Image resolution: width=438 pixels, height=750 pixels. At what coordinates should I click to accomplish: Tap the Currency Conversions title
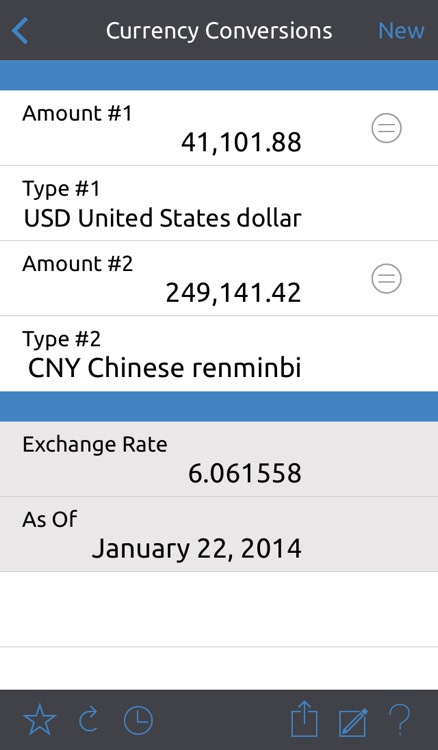(219, 31)
